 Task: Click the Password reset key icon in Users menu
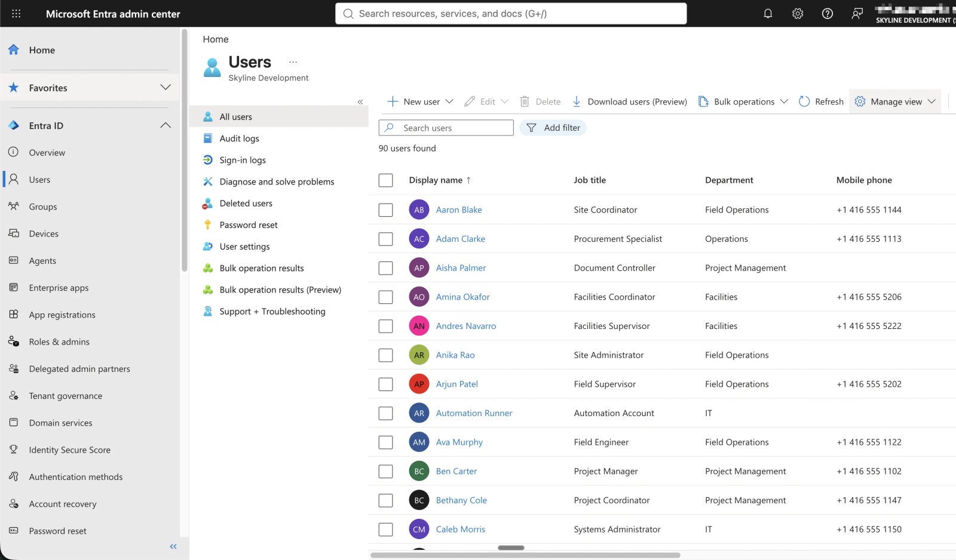coord(208,224)
